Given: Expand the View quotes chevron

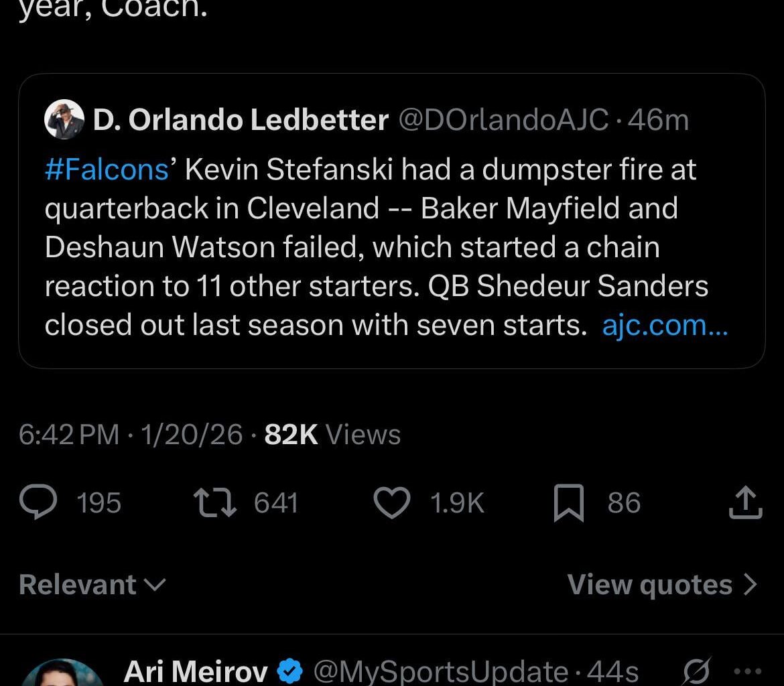Looking at the screenshot, I should (750, 584).
